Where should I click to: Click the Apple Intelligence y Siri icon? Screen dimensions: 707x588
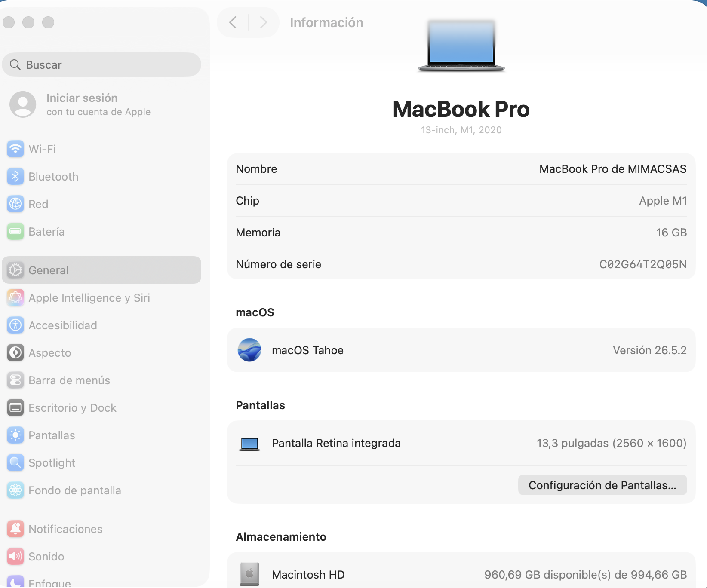(15, 298)
